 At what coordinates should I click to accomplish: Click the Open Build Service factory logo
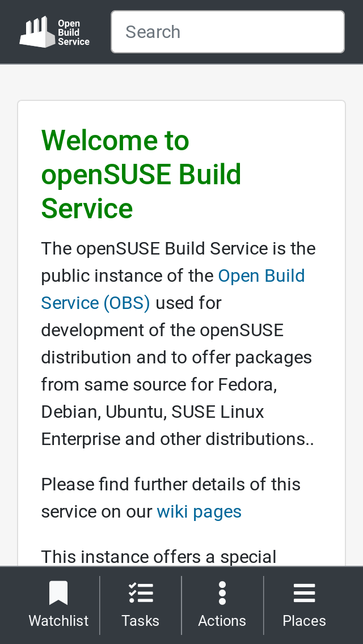(x=37, y=32)
